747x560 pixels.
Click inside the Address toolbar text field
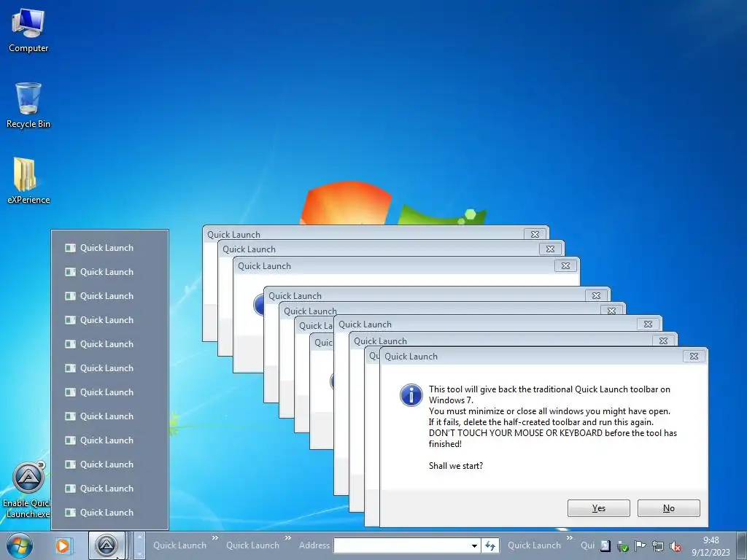click(x=402, y=545)
